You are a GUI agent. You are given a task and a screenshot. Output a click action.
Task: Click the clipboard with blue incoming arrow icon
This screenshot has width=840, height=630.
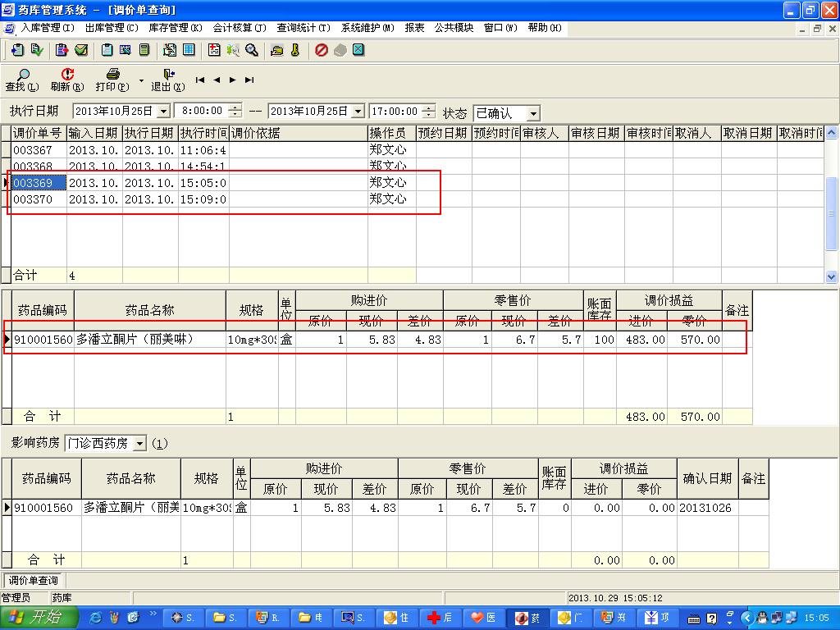(x=17, y=50)
